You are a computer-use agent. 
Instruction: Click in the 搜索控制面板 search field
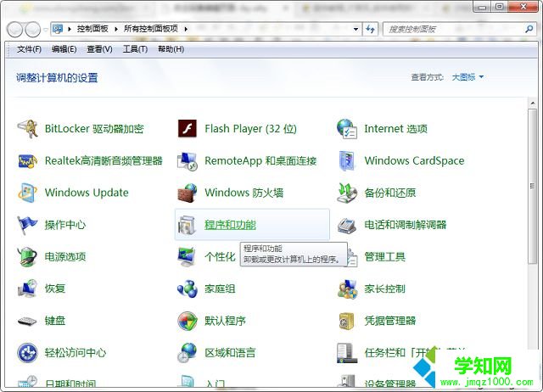455,29
